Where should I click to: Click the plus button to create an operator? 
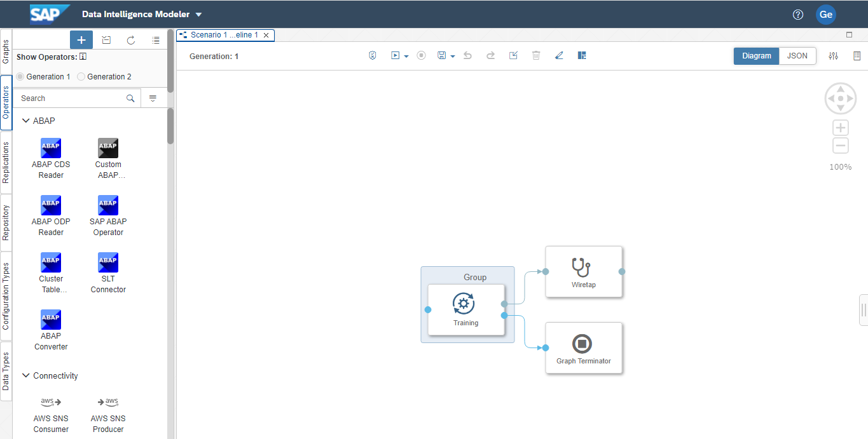(81, 40)
